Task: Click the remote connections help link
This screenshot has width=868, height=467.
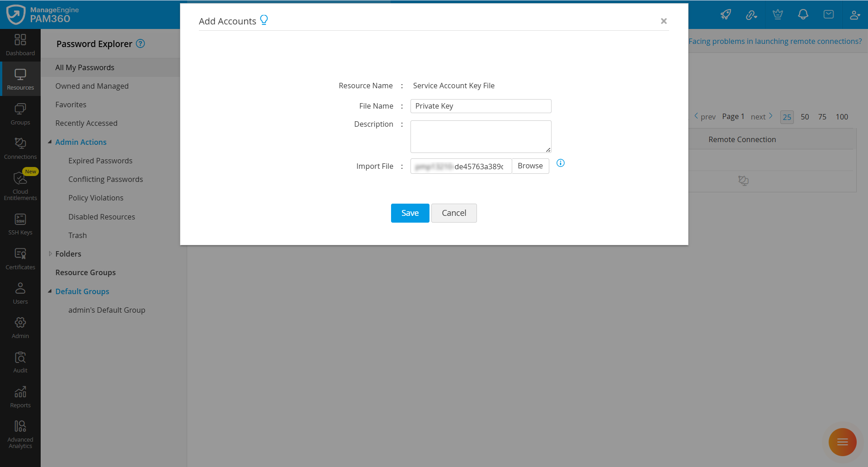Action: [775, 41]
